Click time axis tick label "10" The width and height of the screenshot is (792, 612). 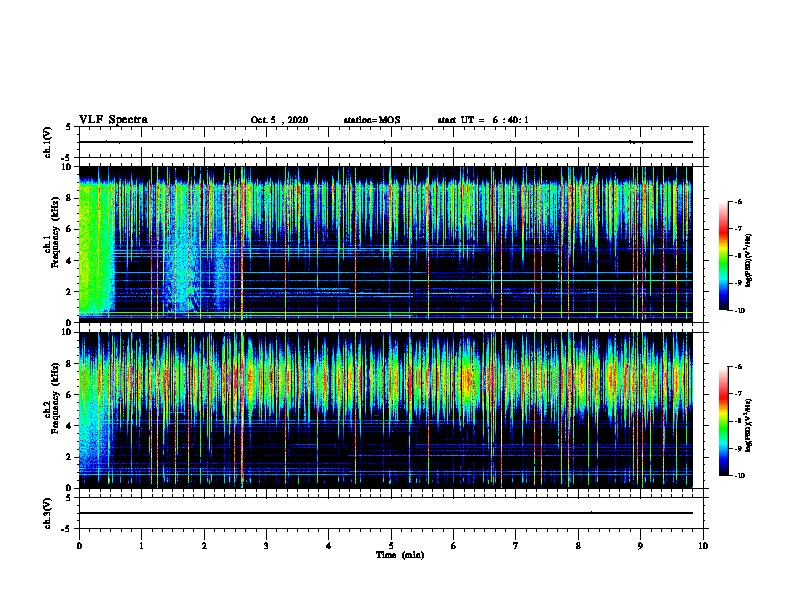703,545
